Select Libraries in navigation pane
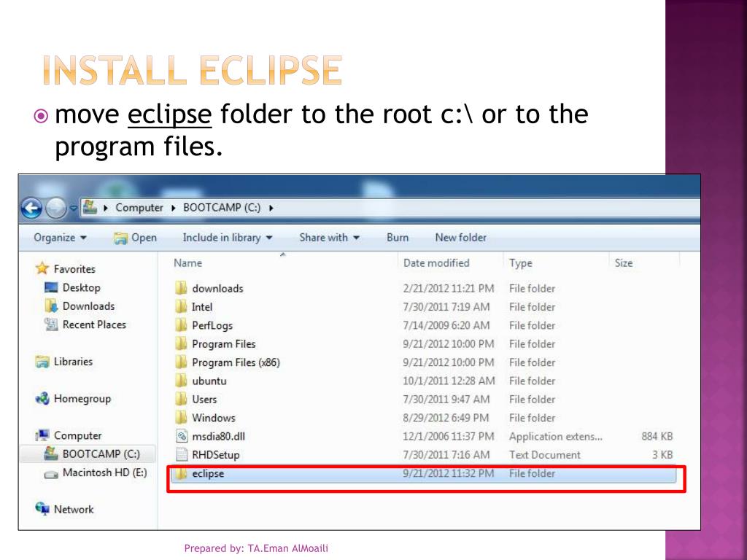 pos(73,362)
